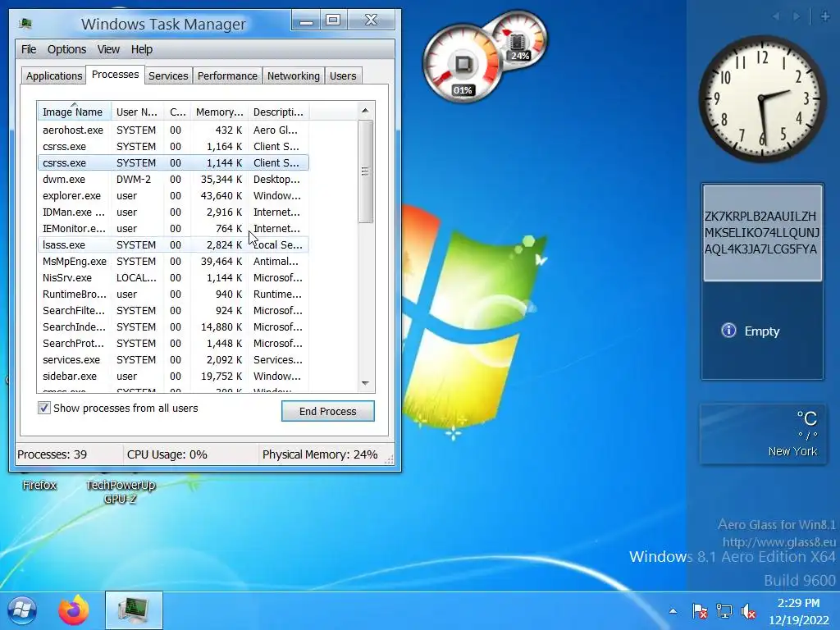840x630 pixels.
Task: Switch to the Performance tab
Action: pyautogui.click(x=227, y=76)
